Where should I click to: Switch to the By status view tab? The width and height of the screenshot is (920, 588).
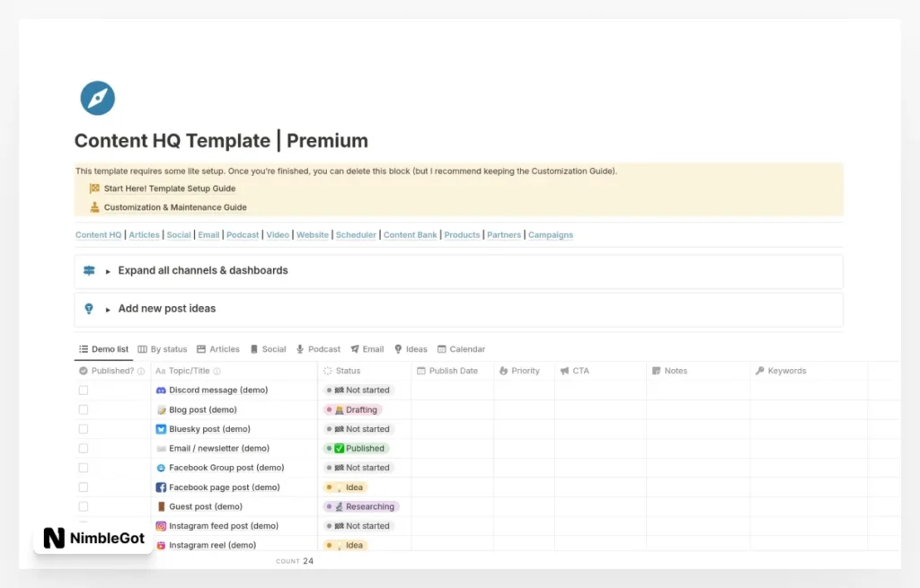[x=163, y=349]
